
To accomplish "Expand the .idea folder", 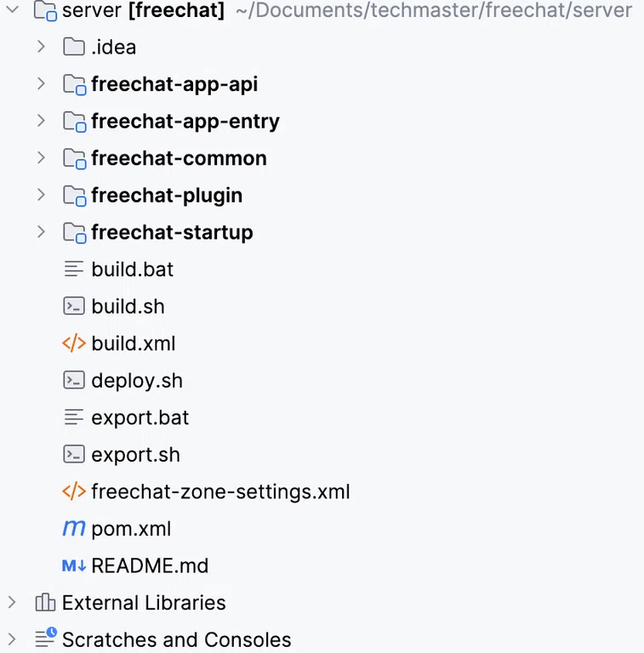I will point(41,47).
